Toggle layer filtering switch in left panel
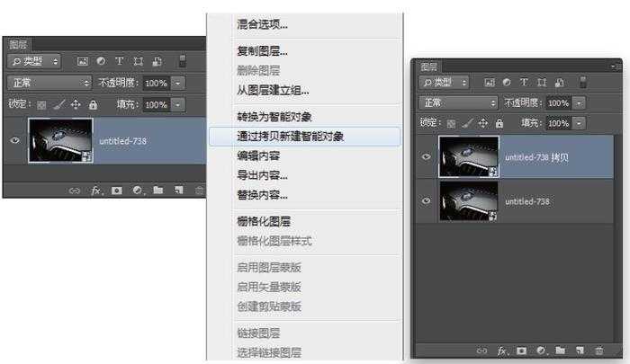 click(183, 61)
